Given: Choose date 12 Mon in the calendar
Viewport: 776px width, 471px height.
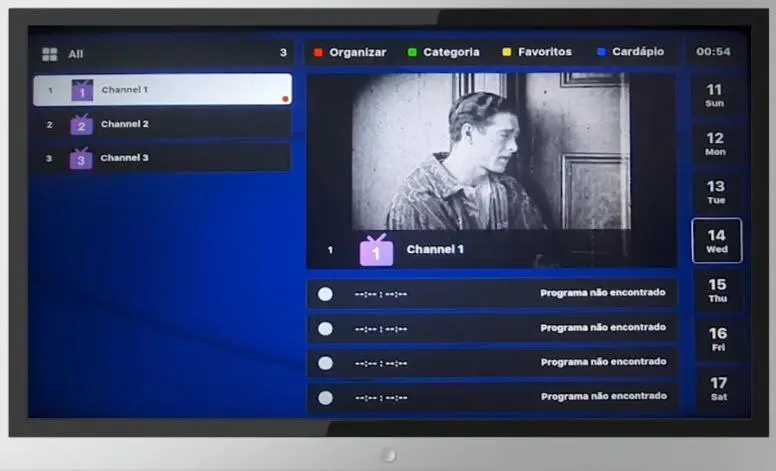Looking at the screenshot, I should click(x=716, y=143).
